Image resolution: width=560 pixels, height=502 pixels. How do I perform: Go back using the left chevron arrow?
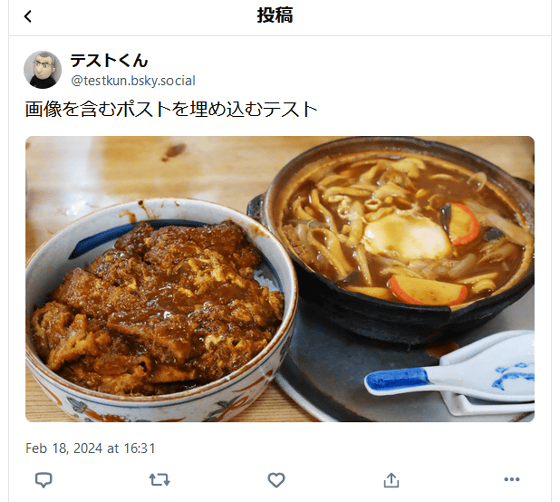pyautogui.click(x=28, y=16)
